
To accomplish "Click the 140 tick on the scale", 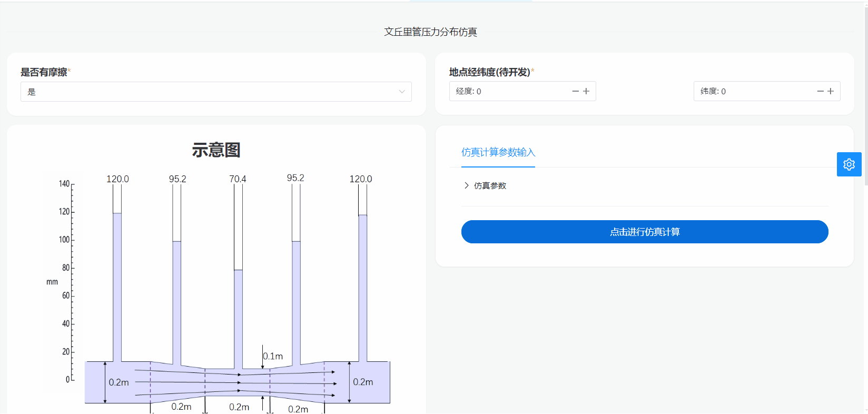I will (x=64, y=184).
